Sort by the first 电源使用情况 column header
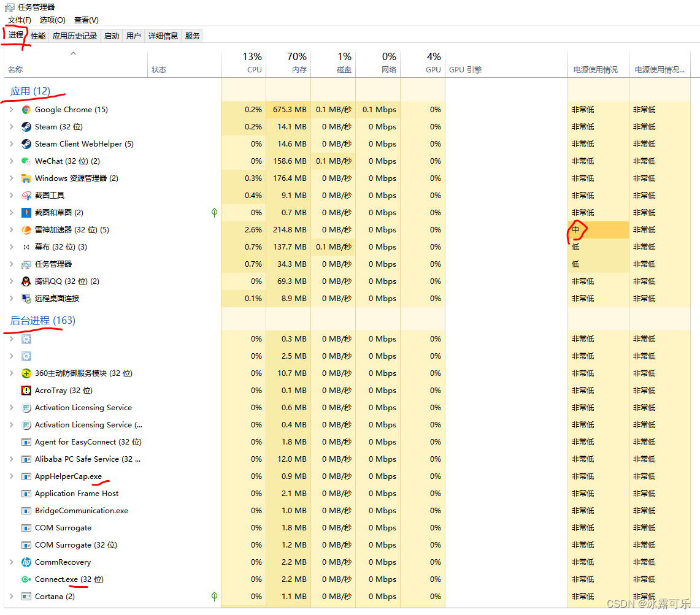This screenshot has width=700, height=615. click(x=598, y=63)
